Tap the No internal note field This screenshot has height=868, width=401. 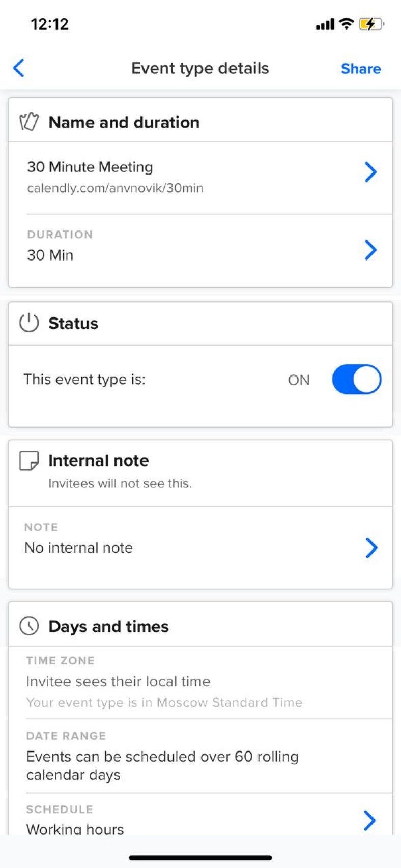[79, 548]
